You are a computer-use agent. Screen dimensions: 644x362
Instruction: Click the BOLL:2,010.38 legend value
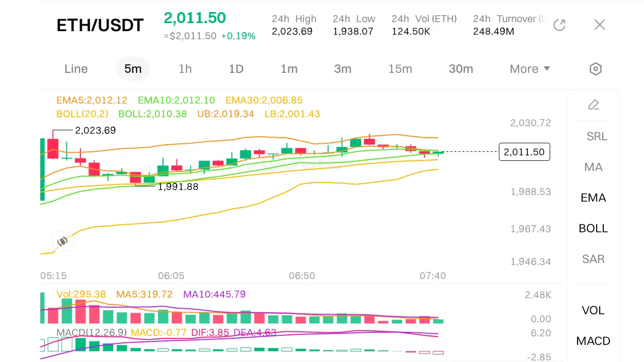[152, 114]
